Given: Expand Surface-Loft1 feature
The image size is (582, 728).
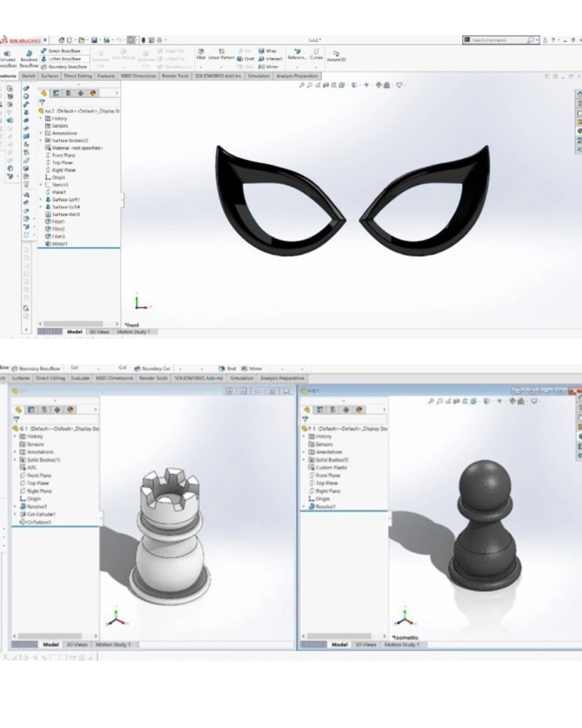Looking at the screenshot, I should coord(41,199).
